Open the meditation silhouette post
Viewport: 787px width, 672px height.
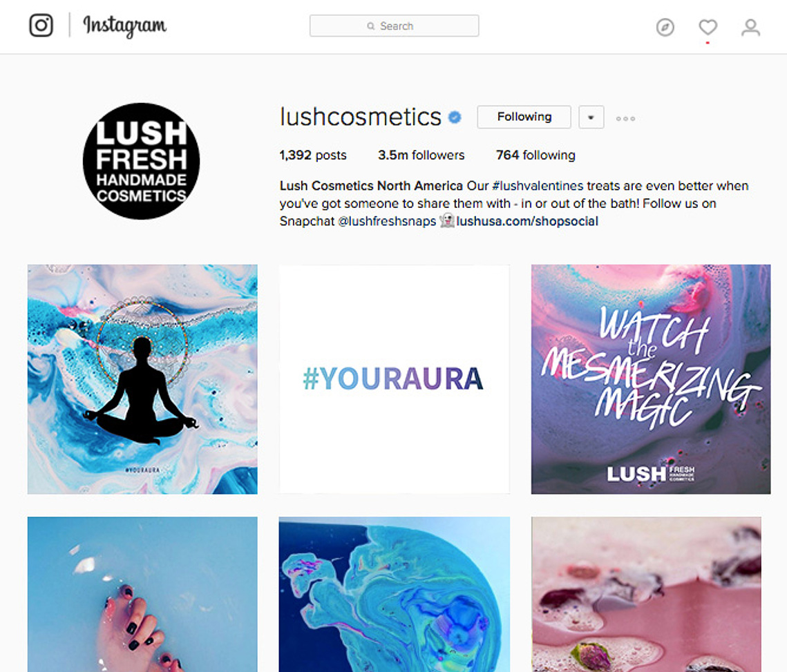tap(142, 379)
